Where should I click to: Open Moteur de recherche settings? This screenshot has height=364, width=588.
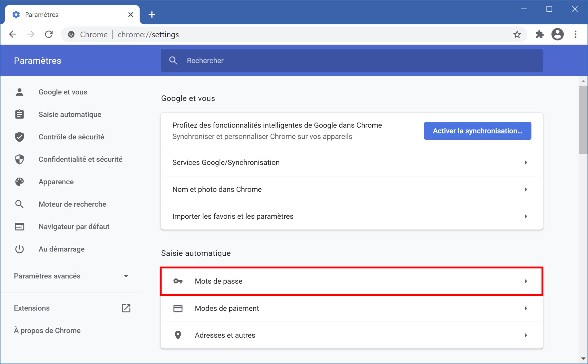pyautogui.click(x=72, y=204)
